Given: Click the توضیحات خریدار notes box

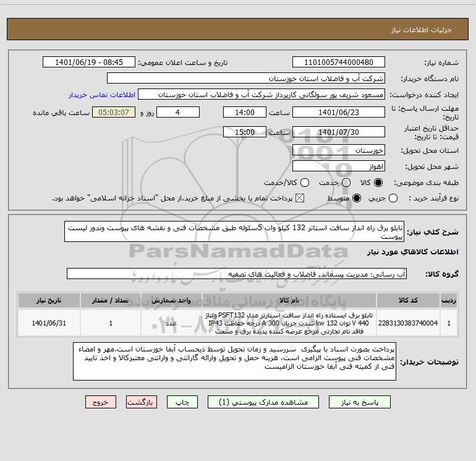Looking at the screenshot, I should pos(235,361).
